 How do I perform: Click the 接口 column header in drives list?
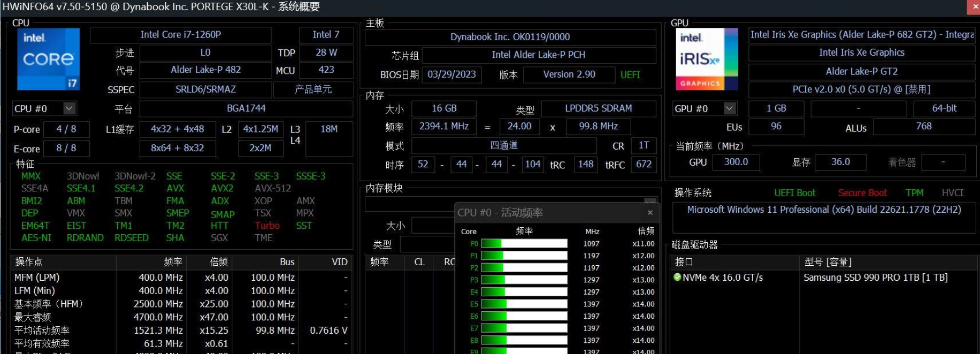pyautogui.click(x=735, y=262)
